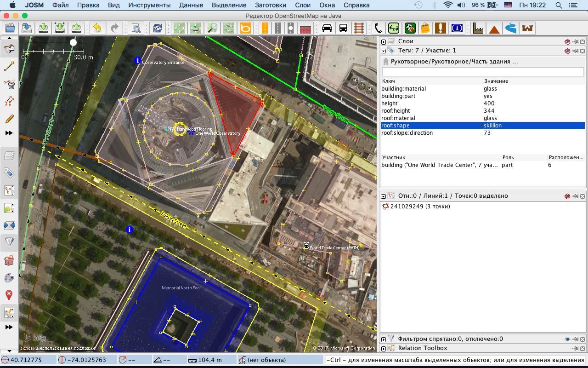Open the Заготовки menu
The width and height of the screenshot is (588, 368).
271,5
